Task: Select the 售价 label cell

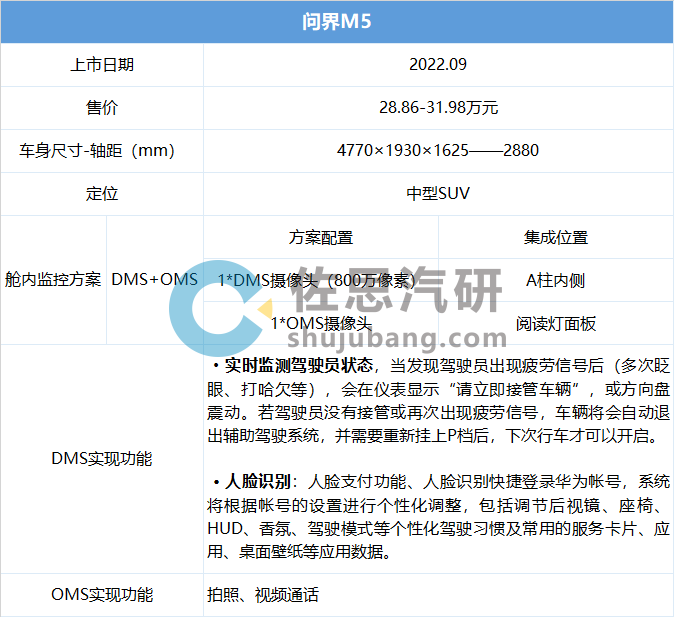Action: coord(102,107)
